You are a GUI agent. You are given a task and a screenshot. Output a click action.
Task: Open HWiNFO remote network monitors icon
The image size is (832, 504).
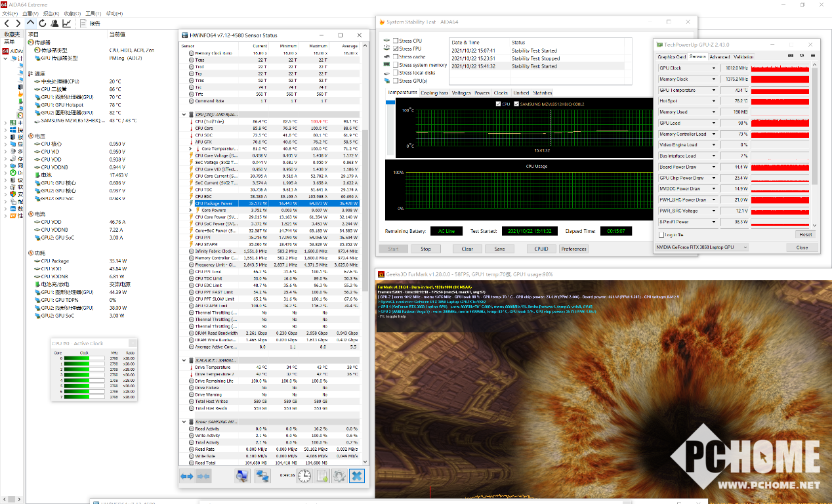(x=262, y=476)
